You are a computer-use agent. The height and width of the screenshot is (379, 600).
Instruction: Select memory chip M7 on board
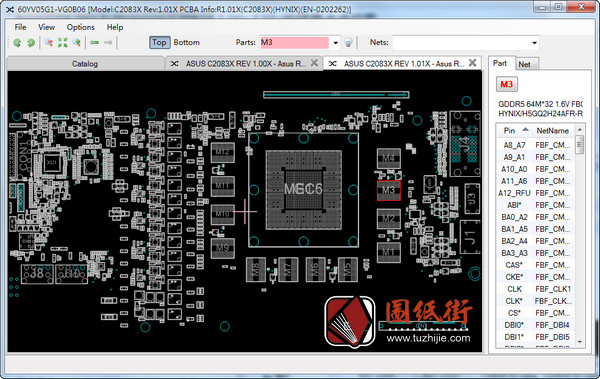[x=288, y=269]
